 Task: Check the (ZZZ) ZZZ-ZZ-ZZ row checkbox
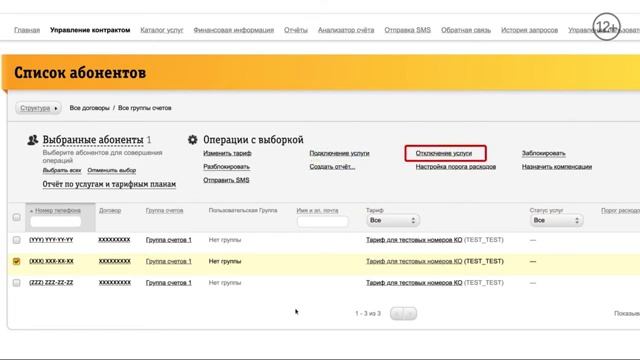tap(16, 282)
